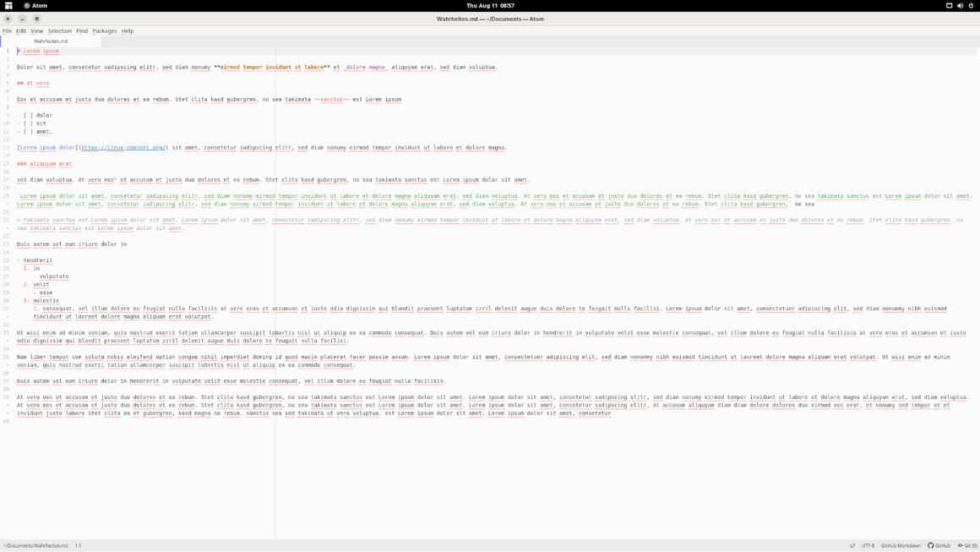Image resolution: width=980 pixels, height=552 pixels.
Task: Click the Git (0) status bar icon
Action: pyautogui.click(x=966, y=545)
